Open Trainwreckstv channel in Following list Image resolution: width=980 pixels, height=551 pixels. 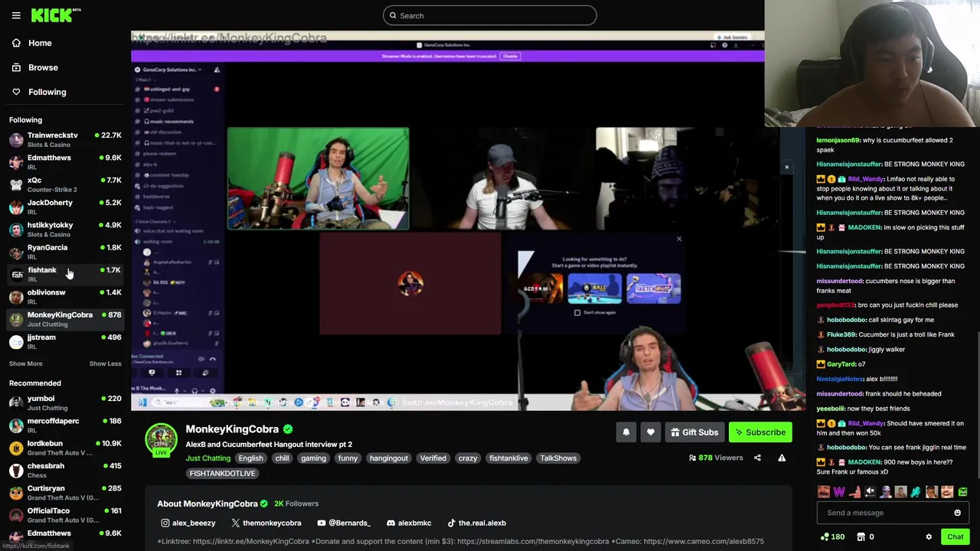tap(65, 139)
